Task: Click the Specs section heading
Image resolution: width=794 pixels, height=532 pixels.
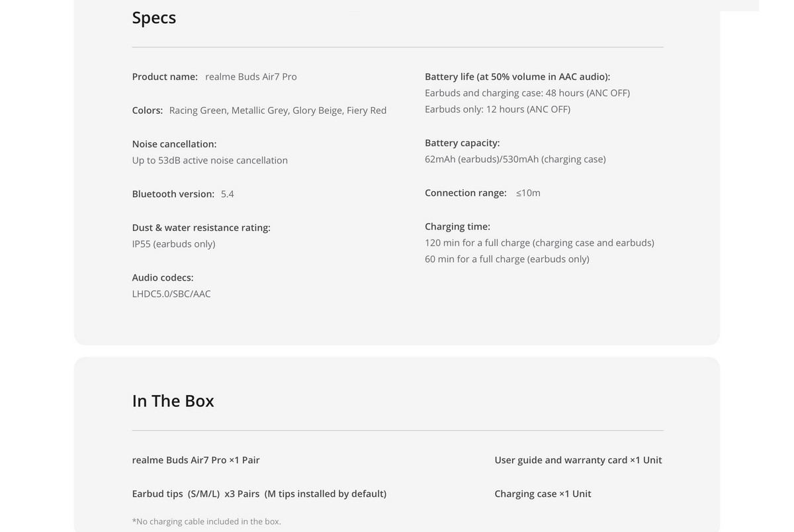Action: pyautogui.click(x=154, y=18)
